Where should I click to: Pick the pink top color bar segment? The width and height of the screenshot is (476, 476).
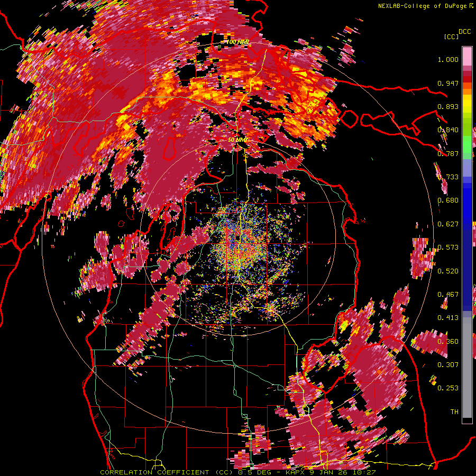pos(467,57)
